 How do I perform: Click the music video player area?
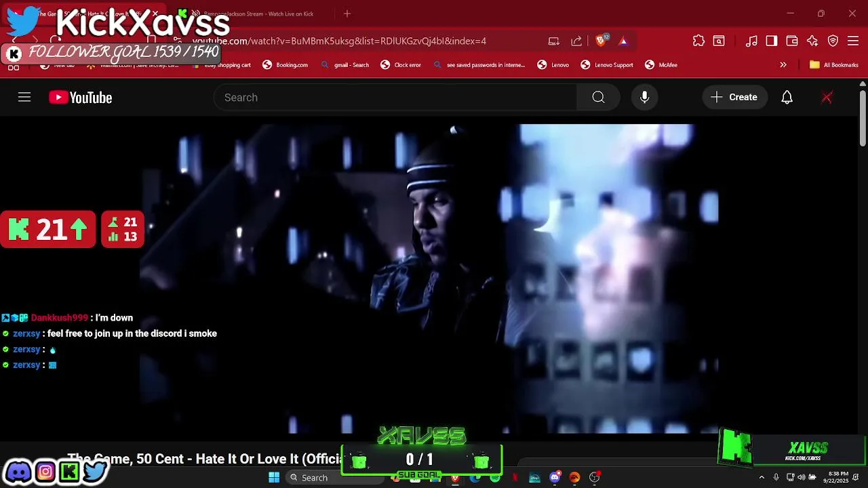pyautogui.click(x=429, y=278)
